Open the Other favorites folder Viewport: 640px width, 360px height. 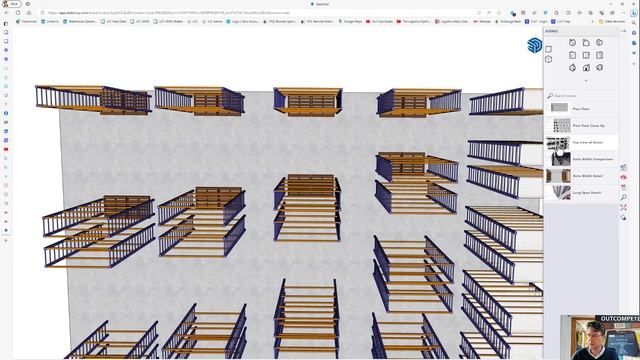click(x=612, y=21)
